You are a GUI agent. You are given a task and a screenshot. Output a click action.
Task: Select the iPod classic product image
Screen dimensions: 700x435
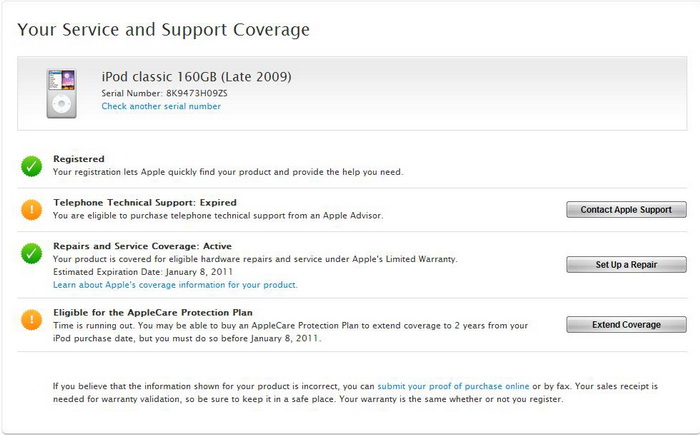click(x=62, y=93)
